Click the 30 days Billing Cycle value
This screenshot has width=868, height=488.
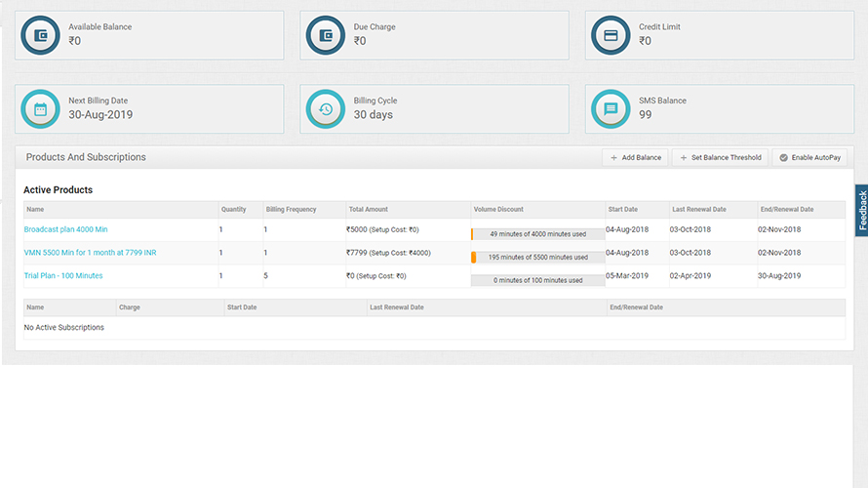(374, 114)
